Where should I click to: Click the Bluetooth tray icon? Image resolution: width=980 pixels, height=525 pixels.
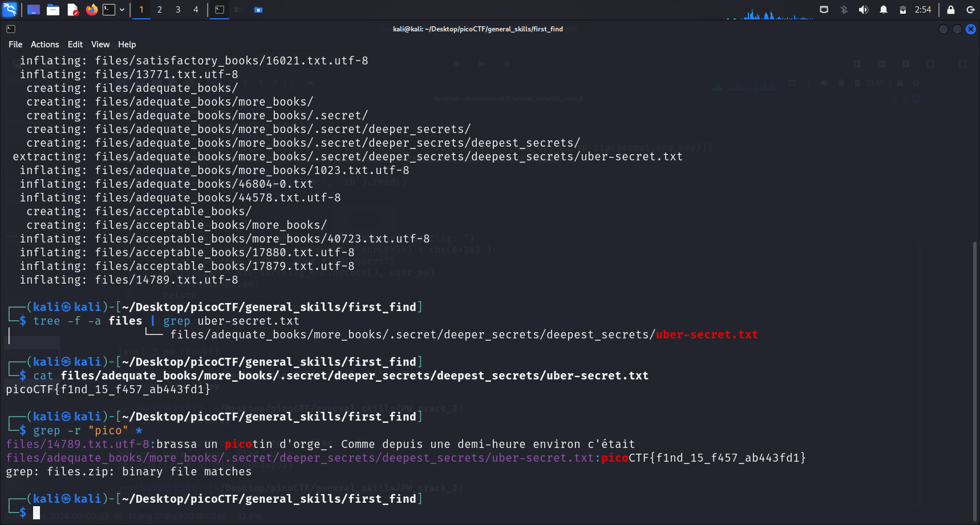(844, 10)
